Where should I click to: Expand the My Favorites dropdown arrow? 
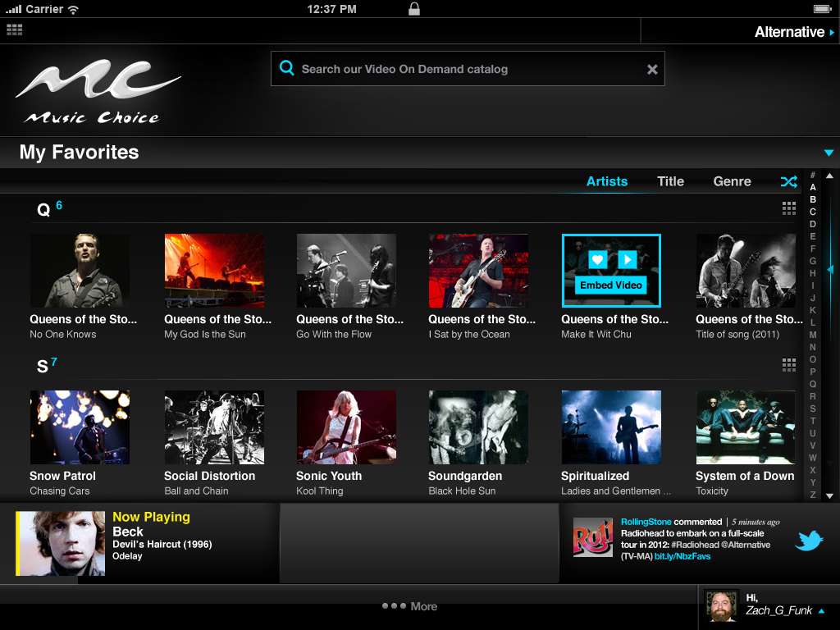[829, 153]
